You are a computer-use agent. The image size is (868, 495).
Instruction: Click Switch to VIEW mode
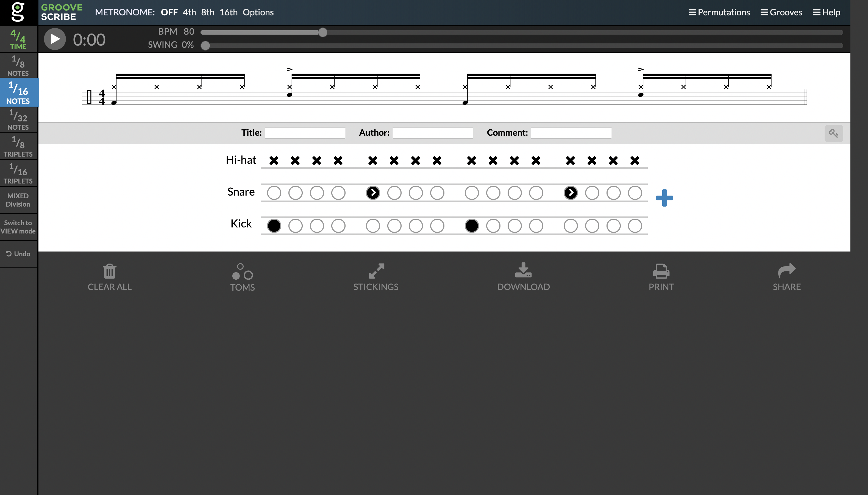coord(18,227)
